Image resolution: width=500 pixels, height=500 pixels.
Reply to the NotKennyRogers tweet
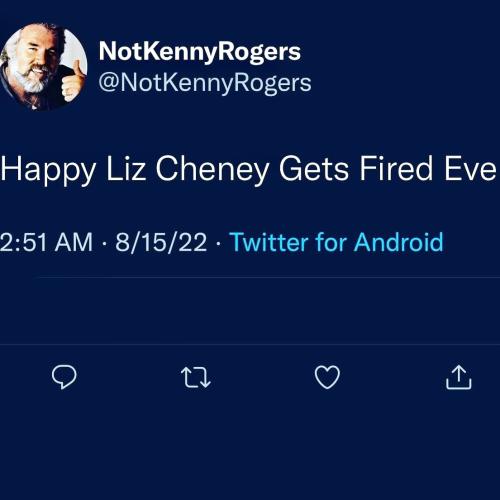(x=64, y=377)
